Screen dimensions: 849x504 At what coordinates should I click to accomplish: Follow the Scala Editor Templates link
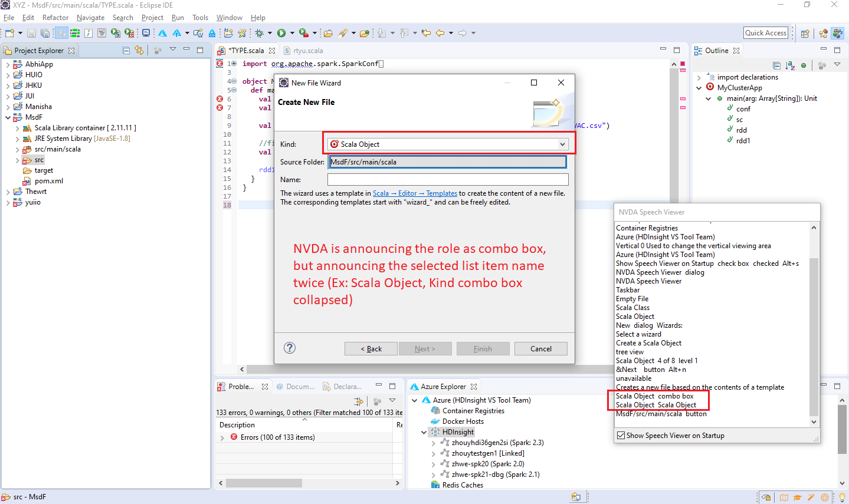[414, 192]
